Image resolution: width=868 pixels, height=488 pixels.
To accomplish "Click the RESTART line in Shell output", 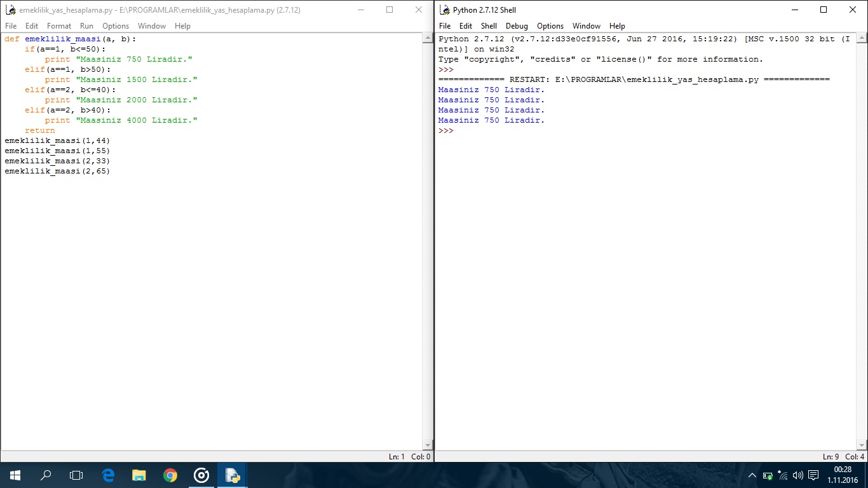I will point(634,79).
